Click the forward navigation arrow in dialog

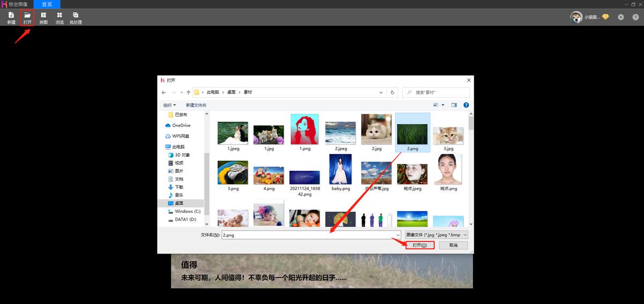click(x=173, y=92)
